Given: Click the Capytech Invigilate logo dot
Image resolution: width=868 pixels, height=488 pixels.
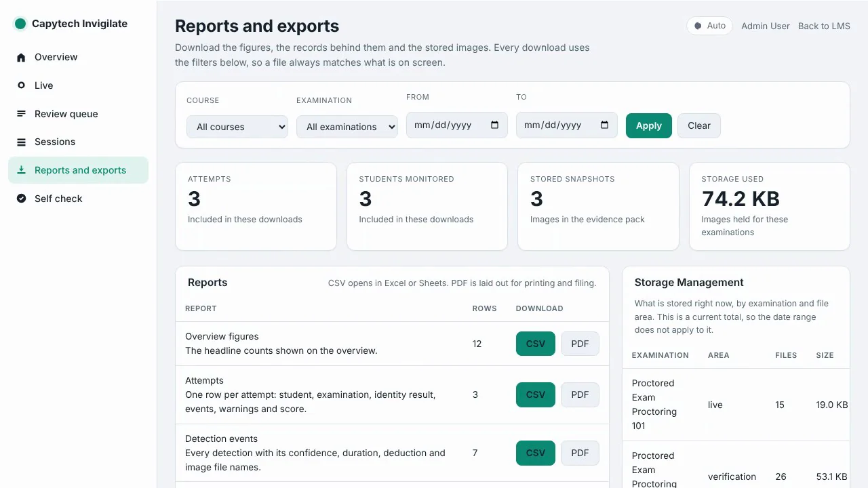Looking at the screenshot, I should [20, 24].
